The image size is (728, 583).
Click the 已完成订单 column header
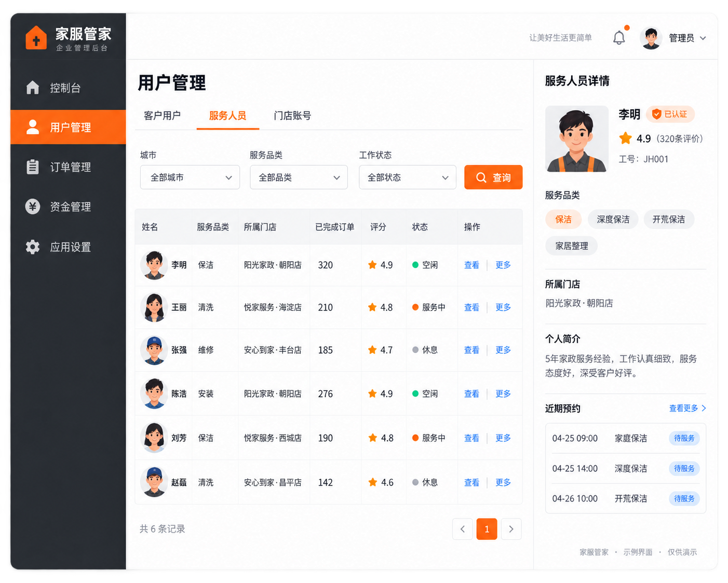(x=335, y=227)
